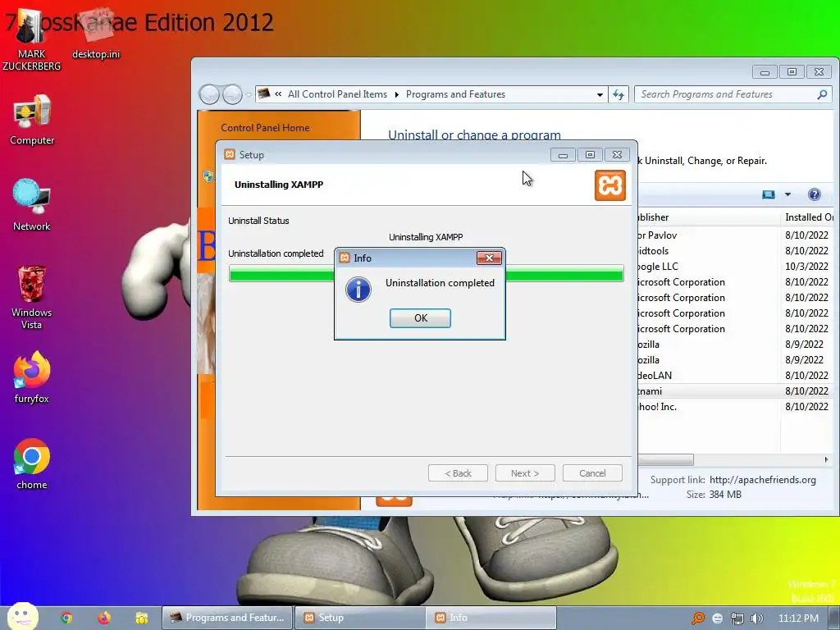840x630 pixels.
Task: Select the chome Chrome desktop icon
Action: (x=32, y=464)
